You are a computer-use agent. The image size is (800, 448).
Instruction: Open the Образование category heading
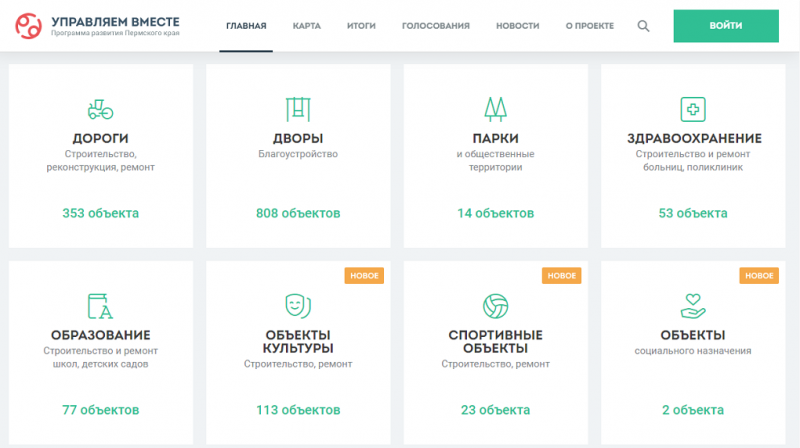101,335
